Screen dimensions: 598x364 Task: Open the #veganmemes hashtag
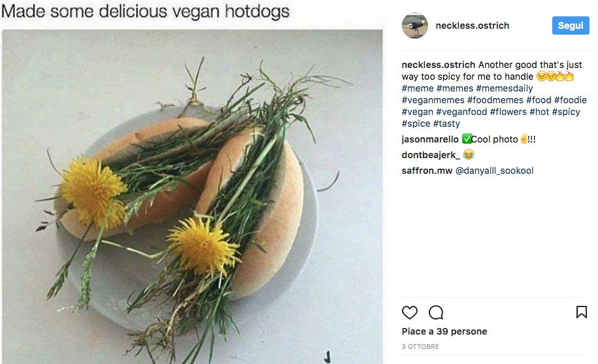click(433, 100)
